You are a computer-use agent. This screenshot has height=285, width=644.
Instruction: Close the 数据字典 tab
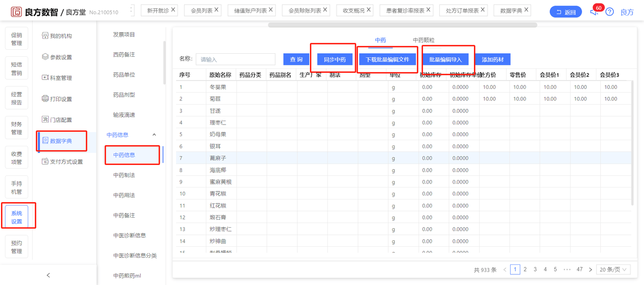(x=526, y=10)
